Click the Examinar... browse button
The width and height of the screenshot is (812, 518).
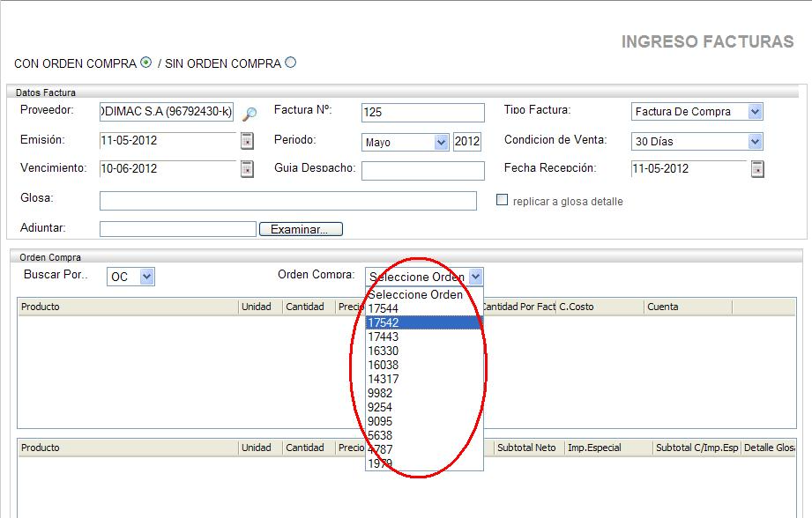(301, 229)
